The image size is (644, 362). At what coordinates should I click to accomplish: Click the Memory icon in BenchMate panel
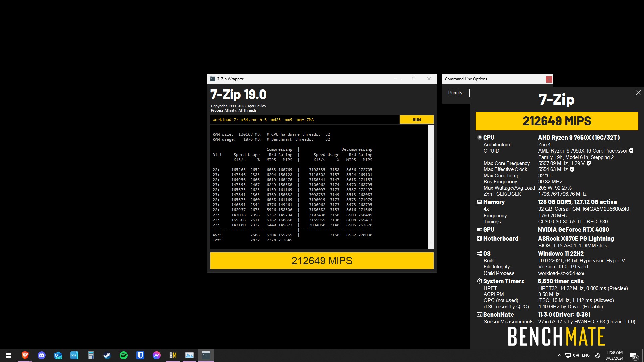coord(480,202)
